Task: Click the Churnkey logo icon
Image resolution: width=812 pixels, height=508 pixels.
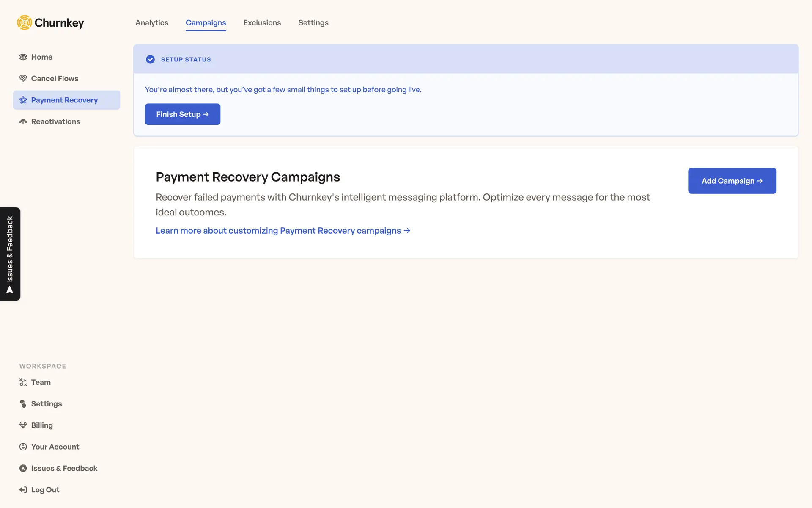Action: click(25, 22)
